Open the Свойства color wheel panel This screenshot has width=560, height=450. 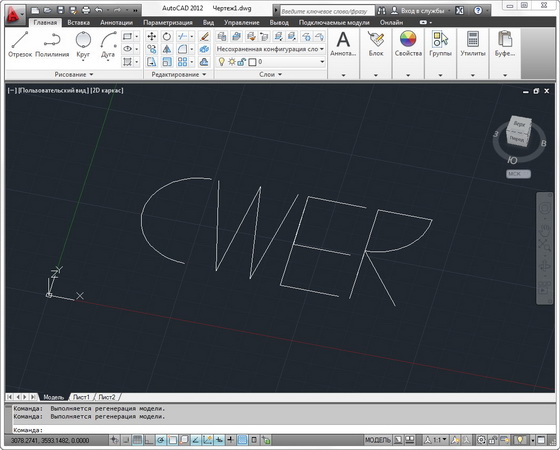(x=408, y=44)
